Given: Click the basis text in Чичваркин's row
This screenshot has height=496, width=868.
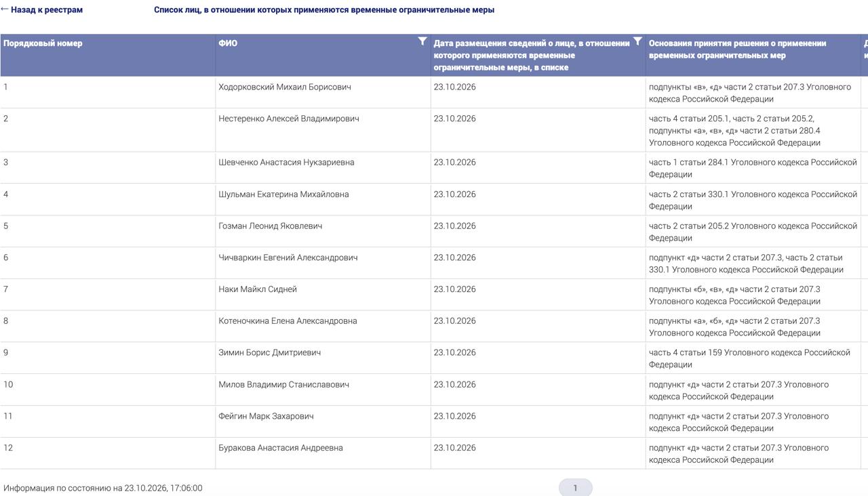Looking at the screenshot, I should [747, 264].
